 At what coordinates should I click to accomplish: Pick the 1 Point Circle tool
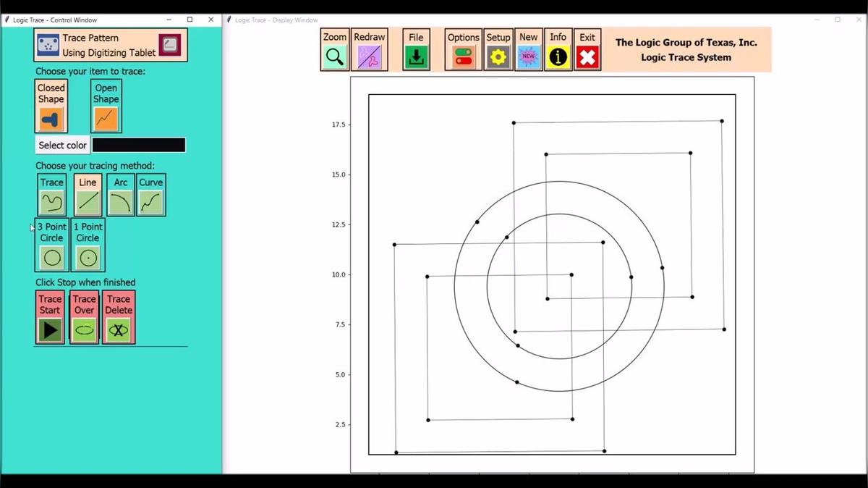click(x=88, y=245)
